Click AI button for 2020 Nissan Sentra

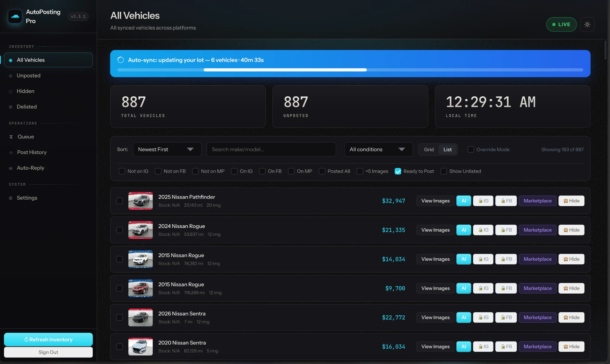pos(464,346)
